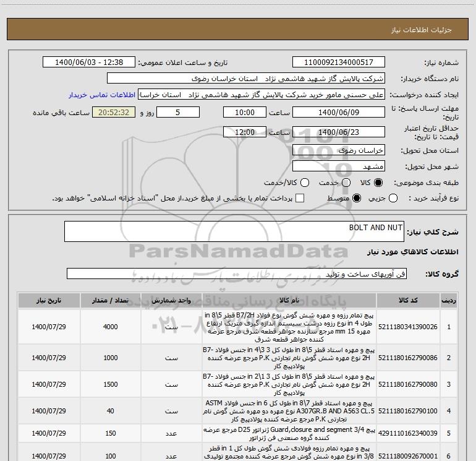Click the price validity date 1400/06/23
Viewport: 476px width, 461px height.
(339, 132)
